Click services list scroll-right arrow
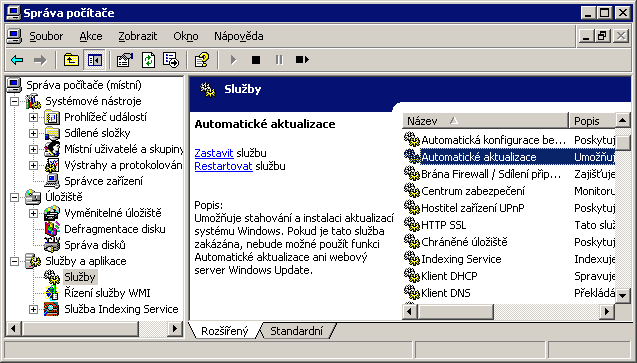 [x=607, y=311]
